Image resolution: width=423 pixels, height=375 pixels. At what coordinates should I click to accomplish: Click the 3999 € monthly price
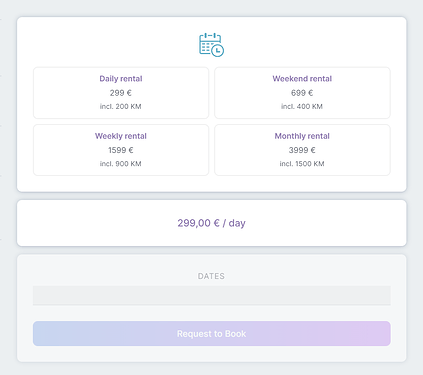(x=302, y=150)
